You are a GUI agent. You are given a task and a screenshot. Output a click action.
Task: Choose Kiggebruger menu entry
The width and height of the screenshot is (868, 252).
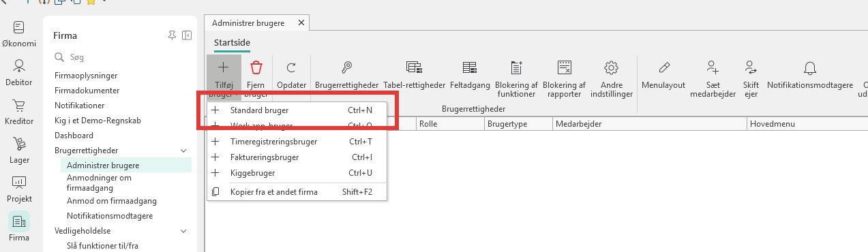(297, 173)
